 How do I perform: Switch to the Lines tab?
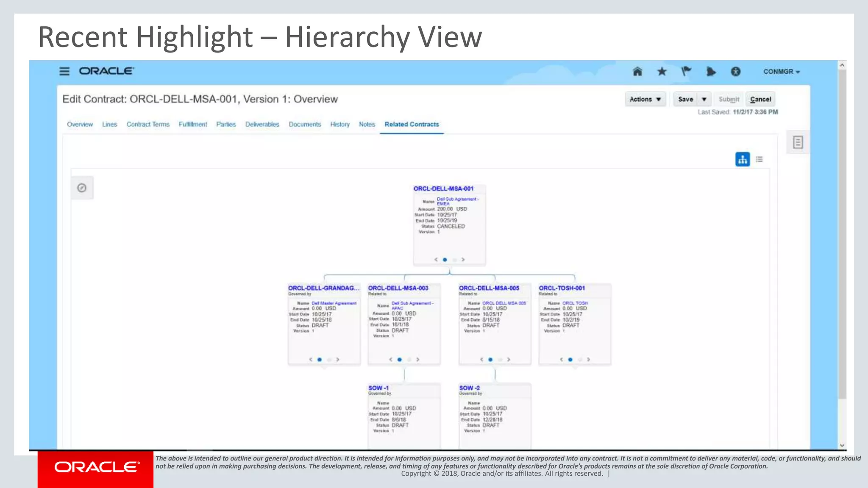click(x=109, y=124)
